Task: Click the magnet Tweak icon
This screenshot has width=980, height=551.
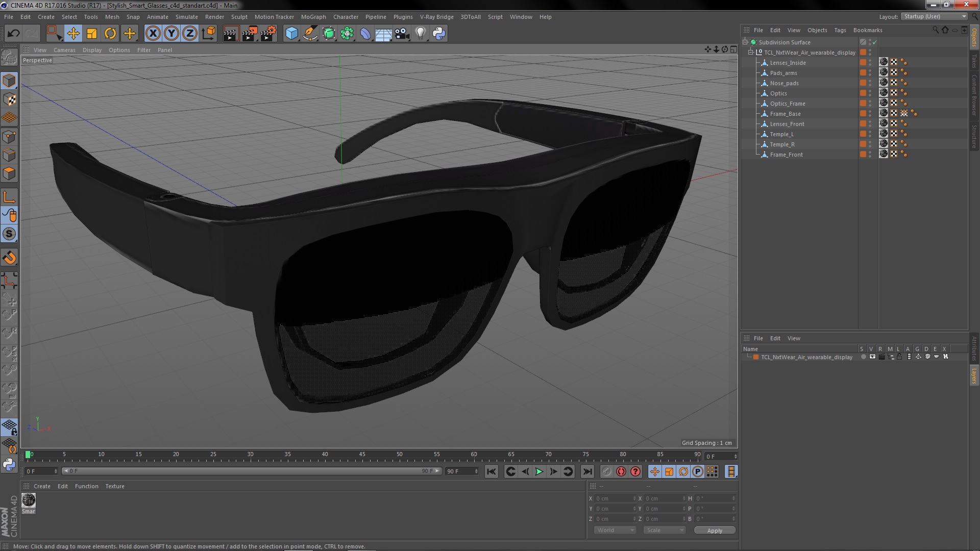Action: point(9,258)
